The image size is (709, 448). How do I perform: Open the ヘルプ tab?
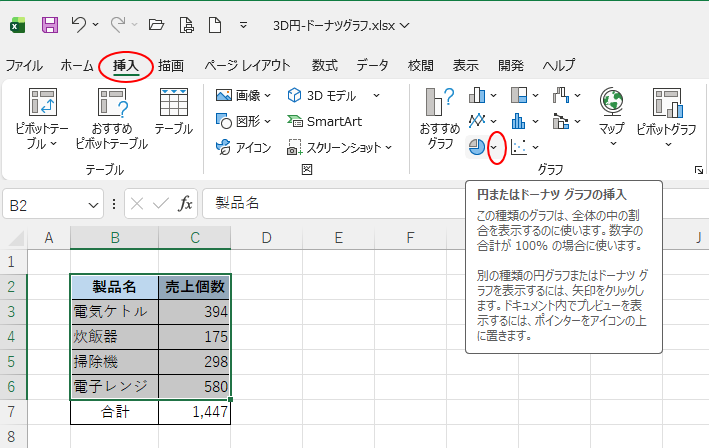tap(559, 66)
